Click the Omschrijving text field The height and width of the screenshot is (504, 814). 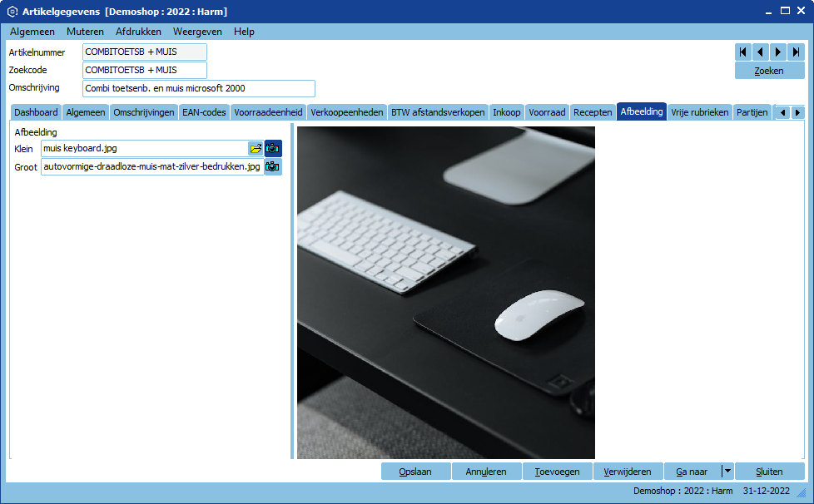click(198, 88)
